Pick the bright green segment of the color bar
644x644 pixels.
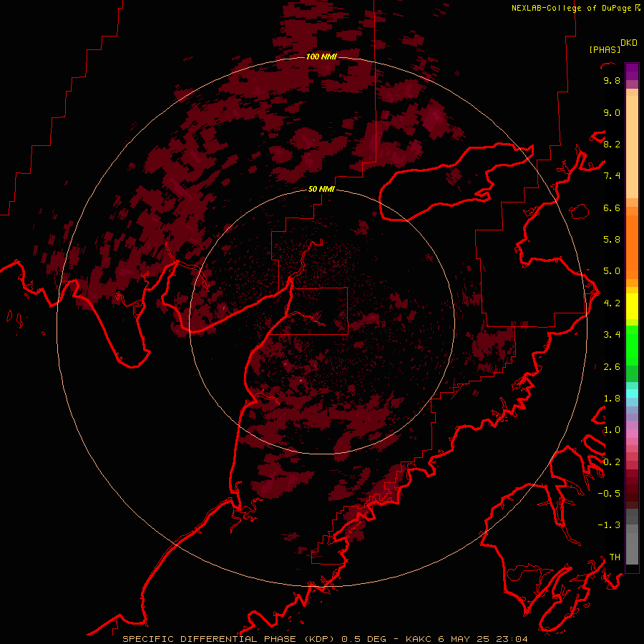coord(632,347)
